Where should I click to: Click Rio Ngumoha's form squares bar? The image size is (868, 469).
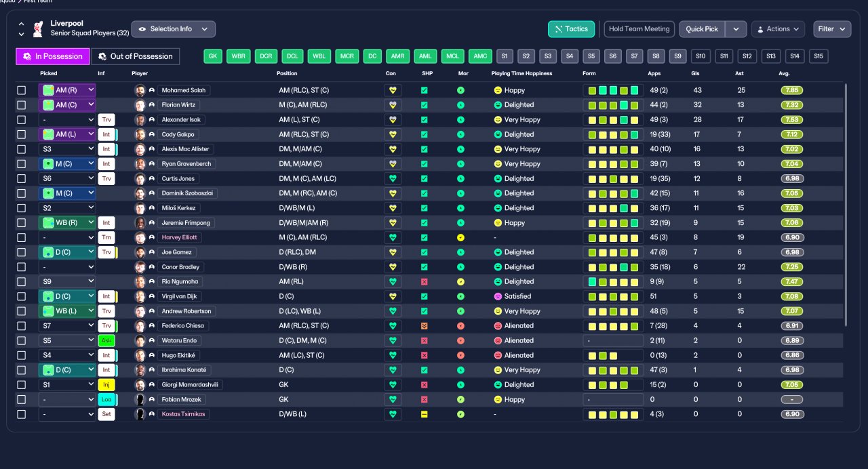613,282
